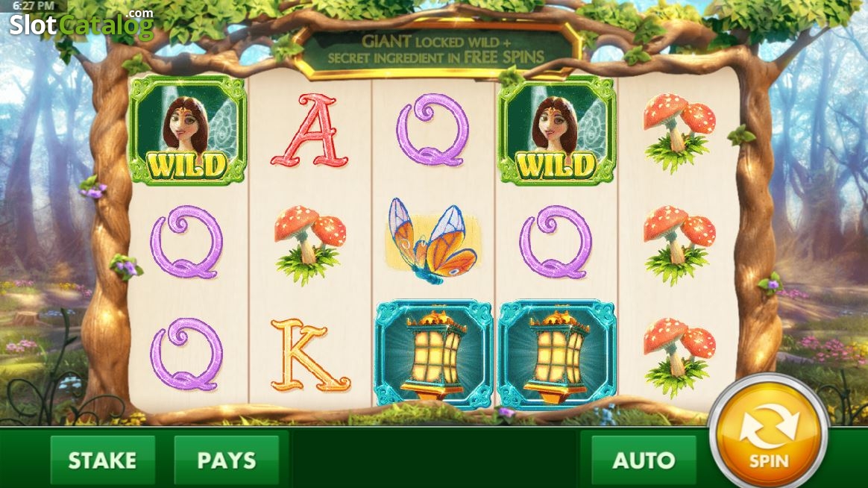Select the Wild fairy symbol on fourth reel

click(x=556, y=130)
